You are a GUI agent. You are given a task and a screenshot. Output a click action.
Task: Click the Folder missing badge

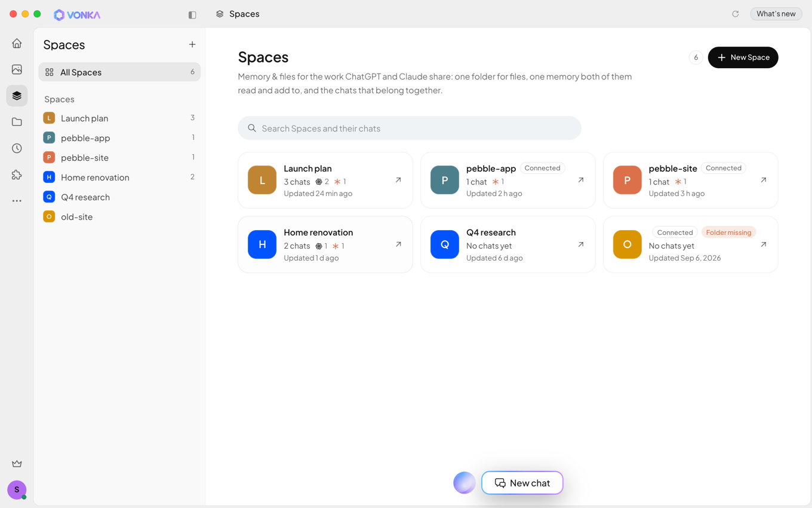click(728, 232)
